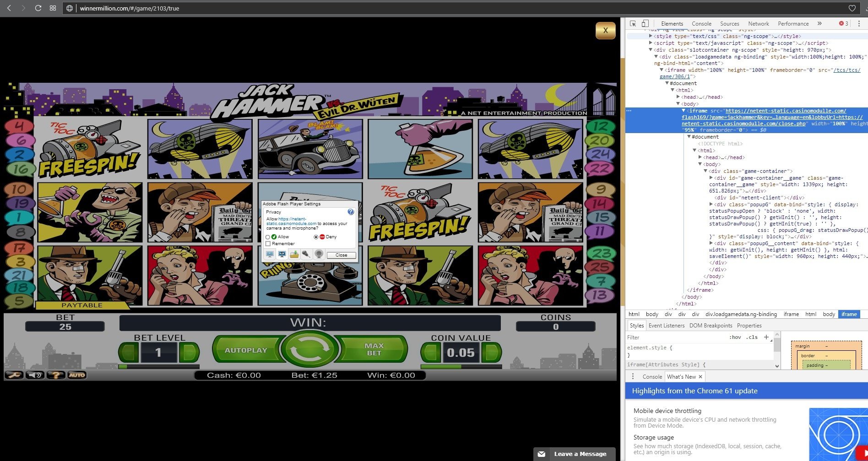Switch to Network DevTools tab
868x461 pixels.
coord(759,24)
